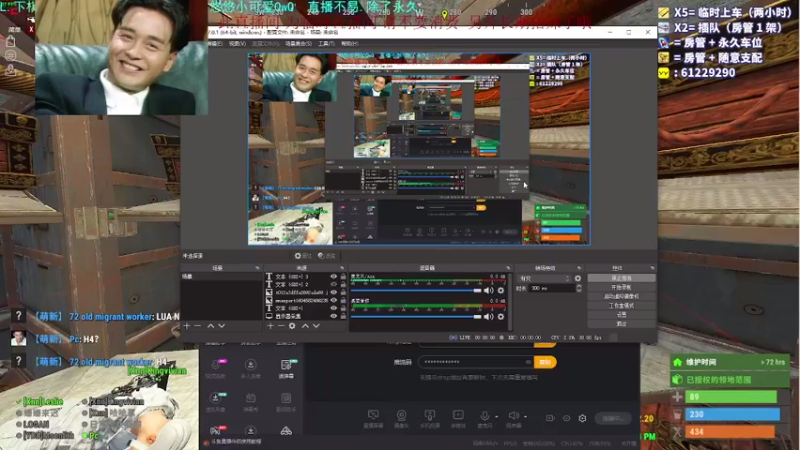Open multi-person link download icon tool
Screen dimensions: 800x450
click(x=251, y=364)
